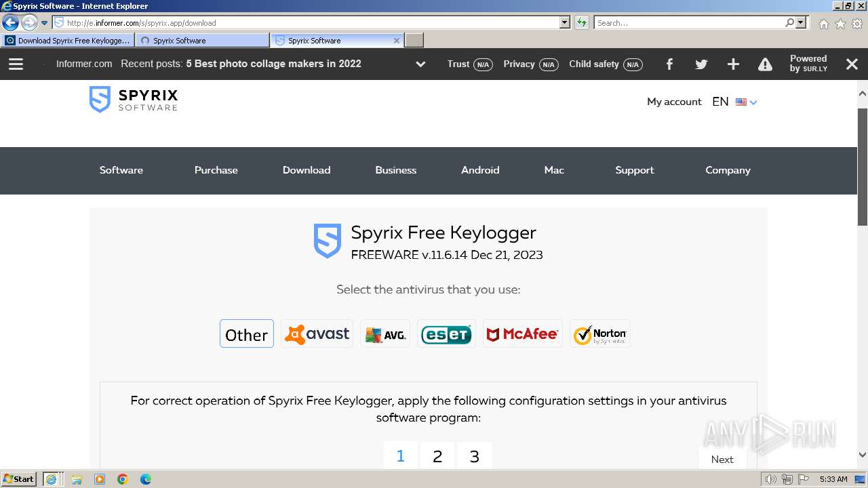Open the Company menu item
The height and width of the screenshot is (488, 868).
pos(728,170)
